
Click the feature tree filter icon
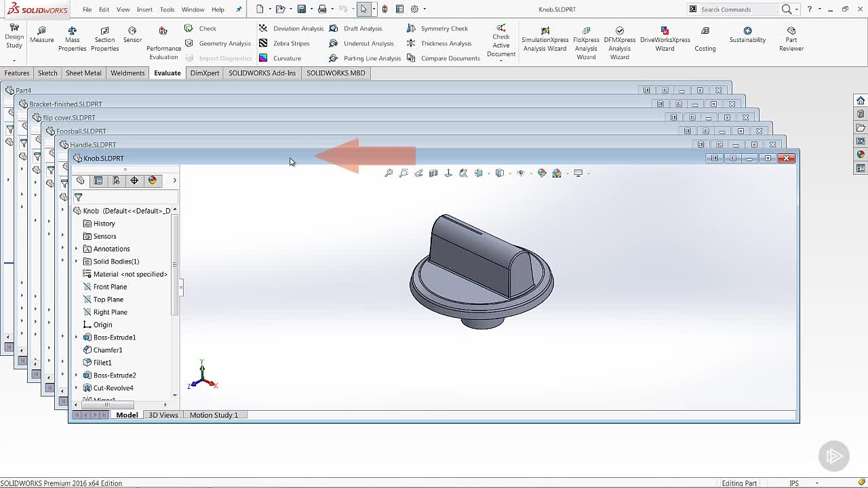click(79, 197)
